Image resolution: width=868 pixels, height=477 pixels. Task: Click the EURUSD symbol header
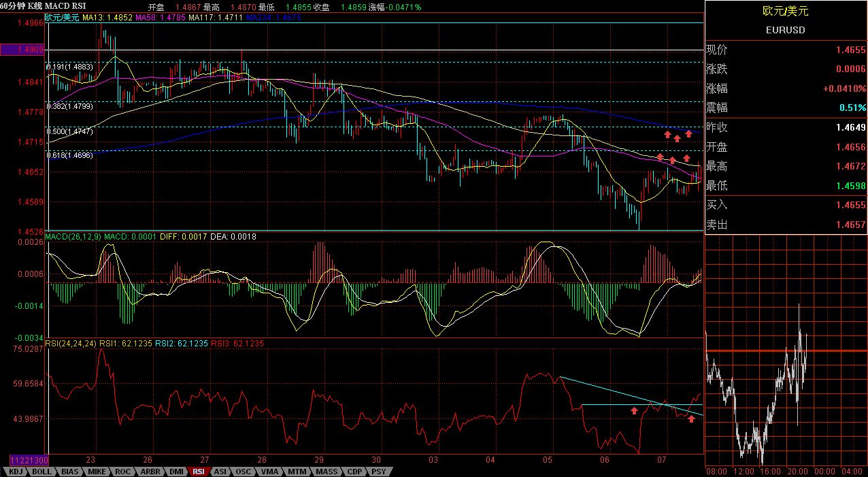(785, 30)
